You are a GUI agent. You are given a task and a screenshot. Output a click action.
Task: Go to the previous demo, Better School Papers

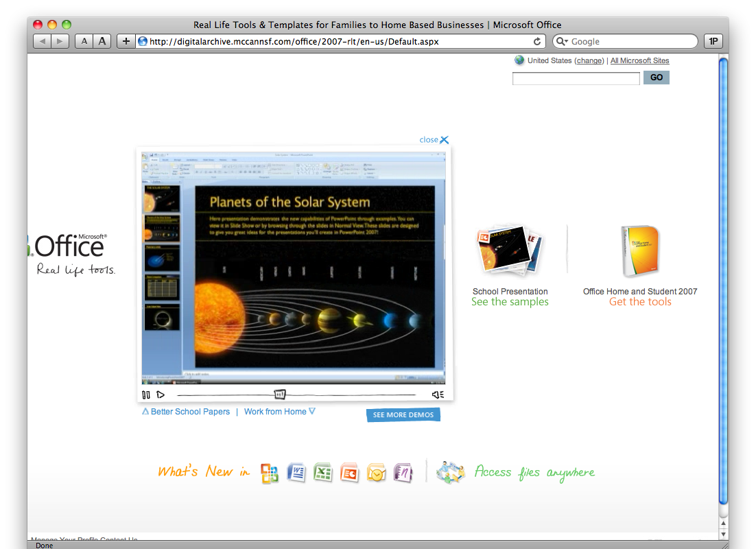[186, 412]
